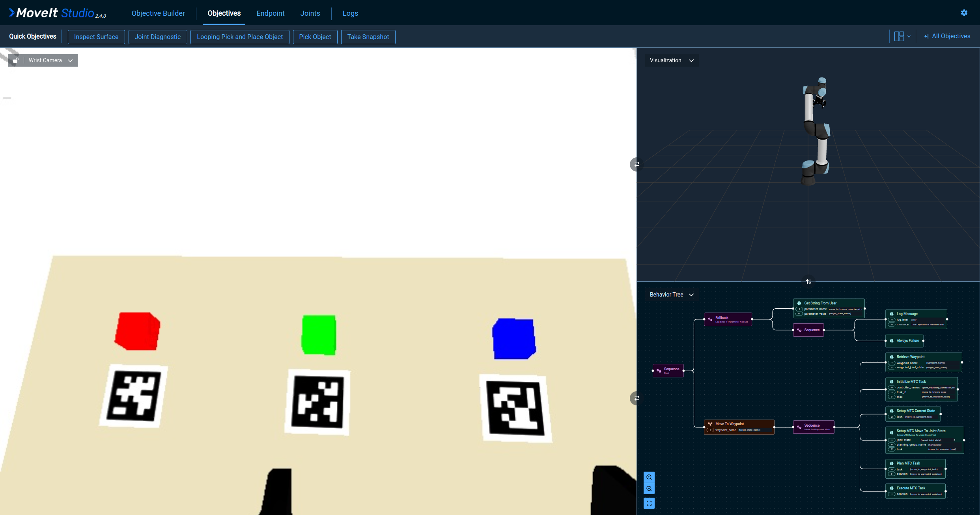Select Move To Waypoint Main Sequence node

(814, 427)
